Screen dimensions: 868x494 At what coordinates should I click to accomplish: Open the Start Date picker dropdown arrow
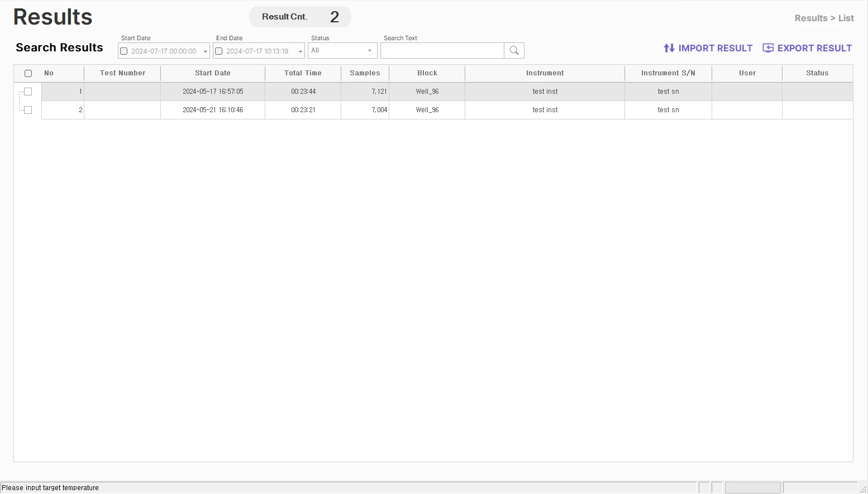205,51
